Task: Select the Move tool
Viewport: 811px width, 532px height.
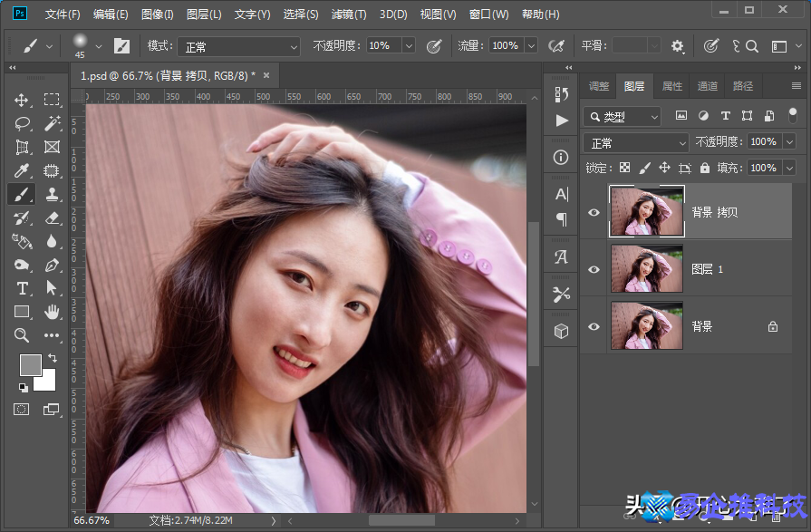Action: [x=23, y=100]
